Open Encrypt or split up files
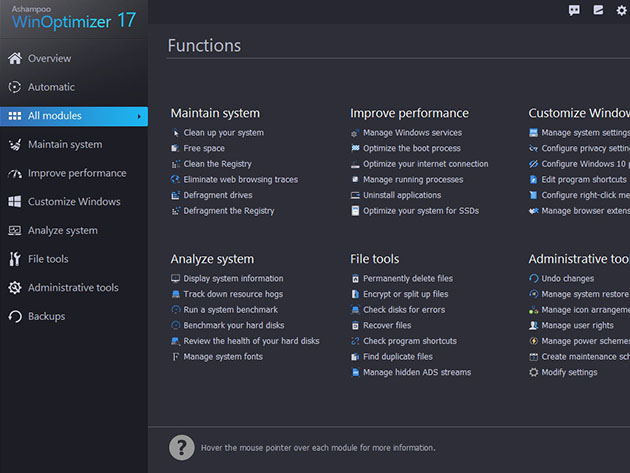This screenshot has height=473, width=630. [x=405, y=294]
